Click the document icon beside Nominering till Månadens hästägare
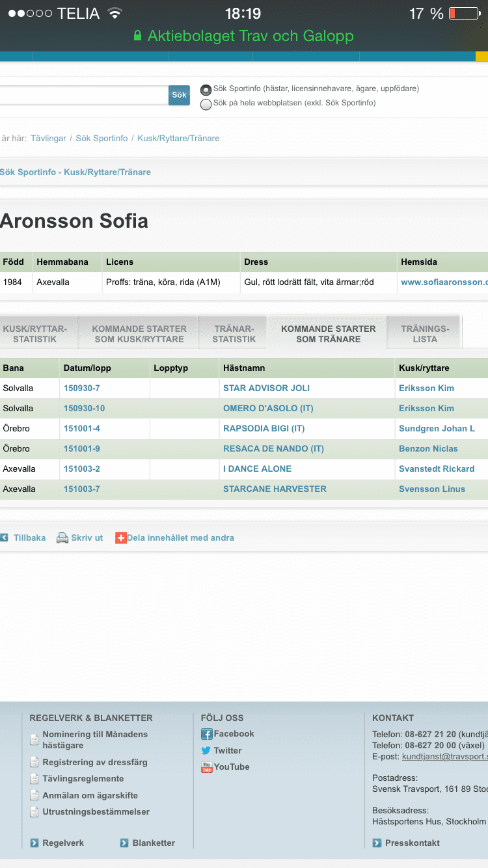This screenshot has width=488, height=868. point(34,740)
